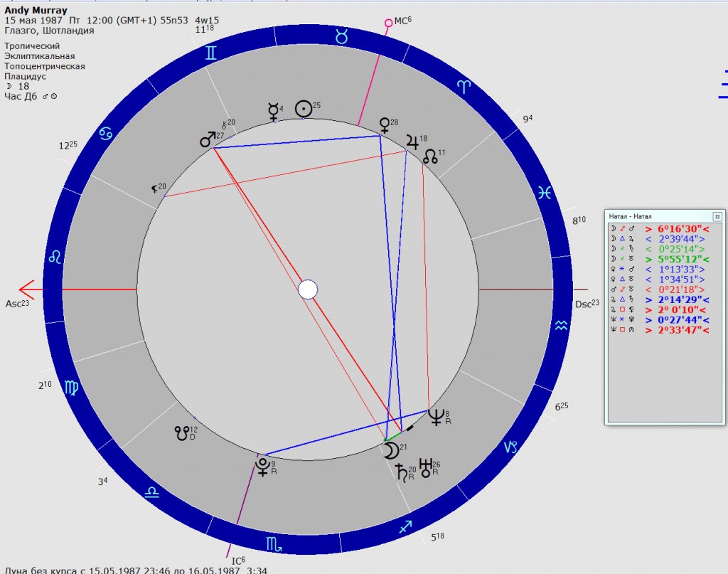Select the Плацидус house system label
This screenshot has height=574, width=728.
tap(25, 76)
